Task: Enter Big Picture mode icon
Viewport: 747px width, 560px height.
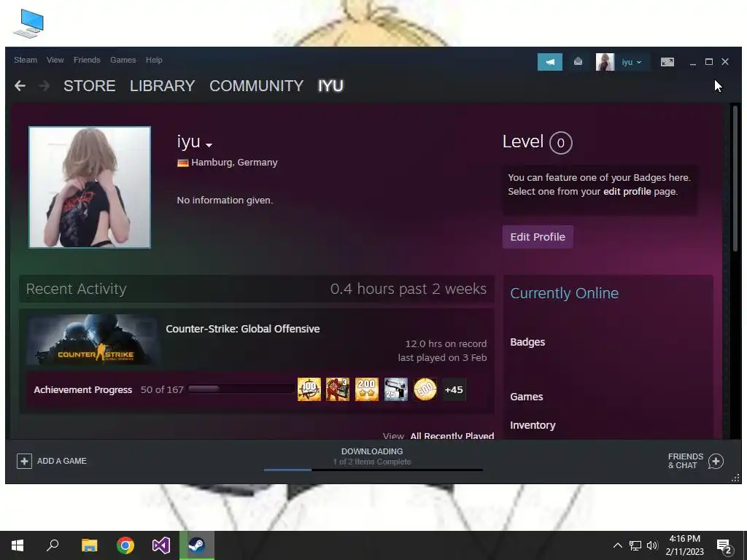Action: tap(667, 62)
